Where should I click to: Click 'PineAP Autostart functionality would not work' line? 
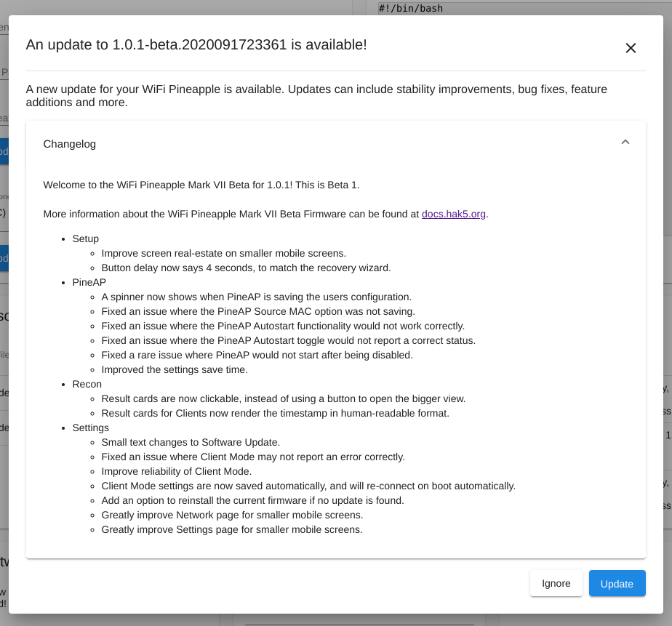point(283,326)
